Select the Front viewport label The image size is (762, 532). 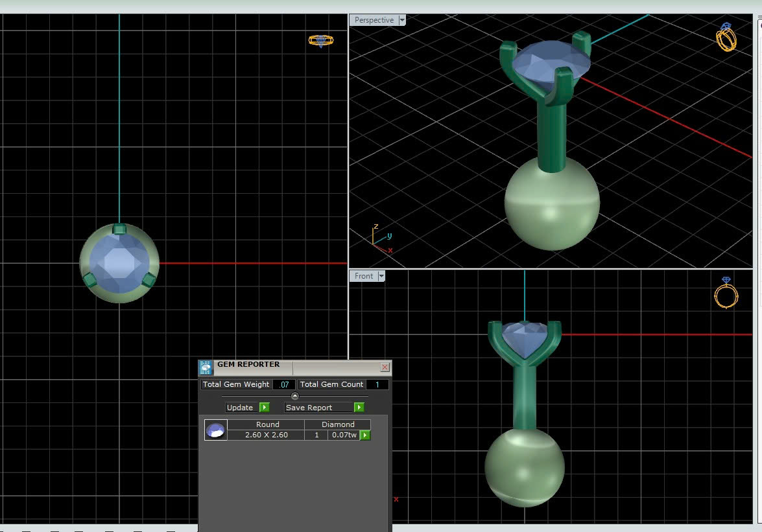click(x=364, y=276)
